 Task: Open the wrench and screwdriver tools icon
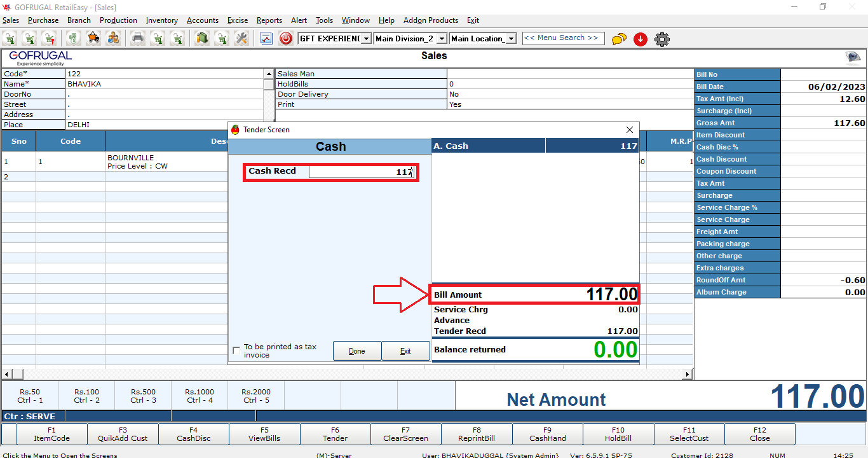coord(241,39)
